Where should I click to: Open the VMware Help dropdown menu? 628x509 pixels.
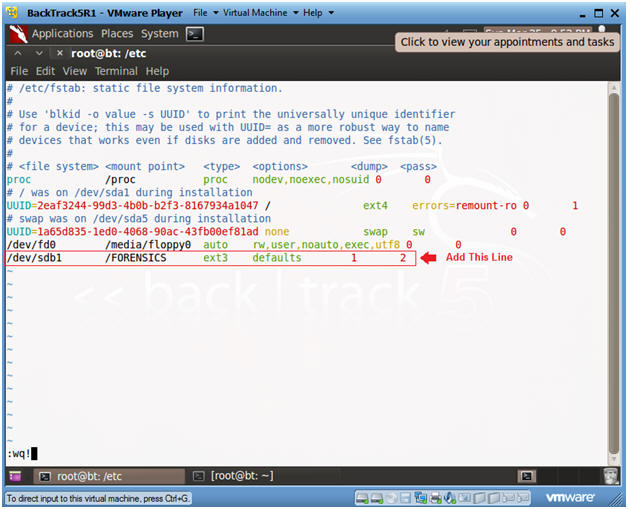click(318, 13)
